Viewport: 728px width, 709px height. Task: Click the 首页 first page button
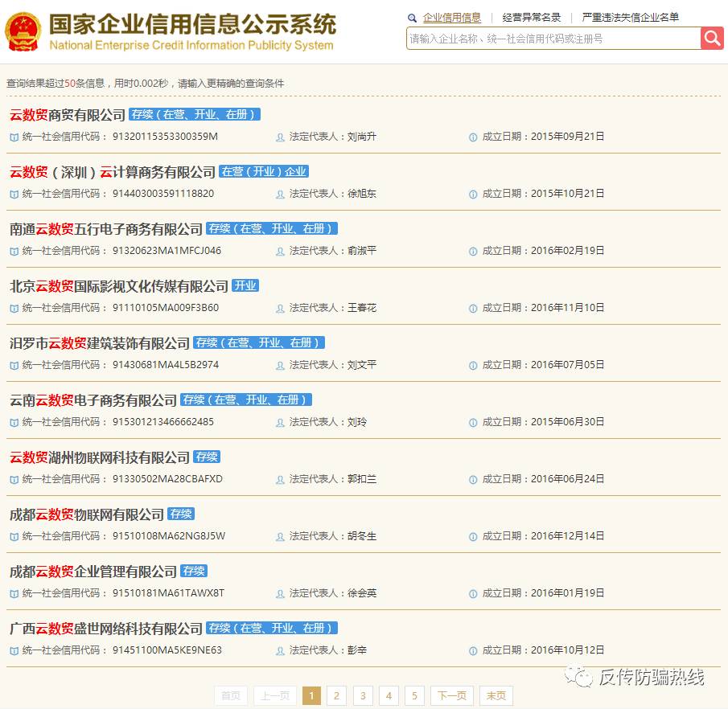pyautogui.click(x=231, y=695)
